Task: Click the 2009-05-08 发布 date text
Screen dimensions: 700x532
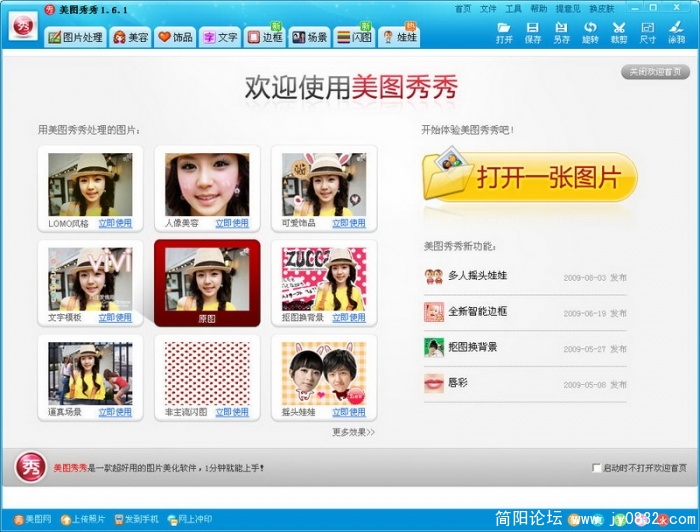Action: 595,385
